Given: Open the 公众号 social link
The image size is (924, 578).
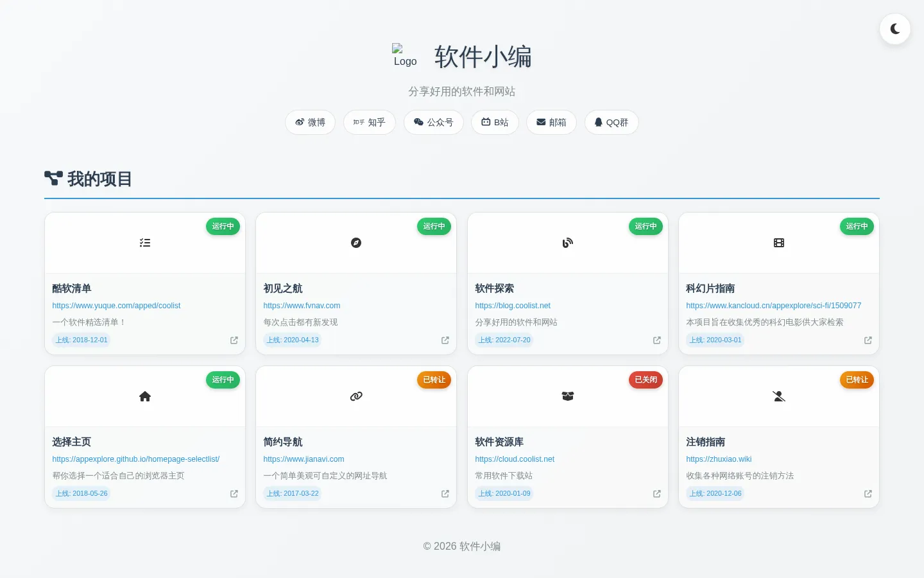Looking at the screenshot, I should (434, 122).
